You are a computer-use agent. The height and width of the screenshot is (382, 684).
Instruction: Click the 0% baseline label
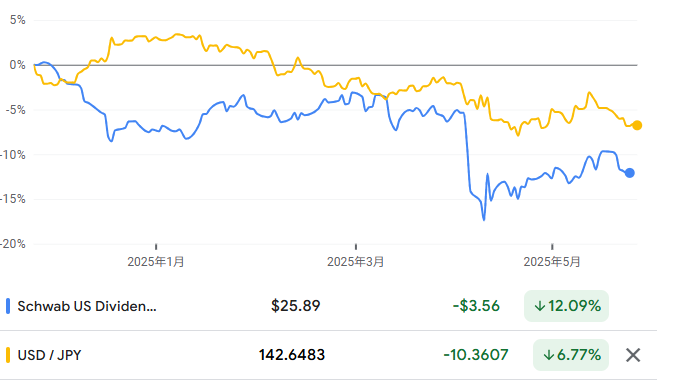coord(17,65)
